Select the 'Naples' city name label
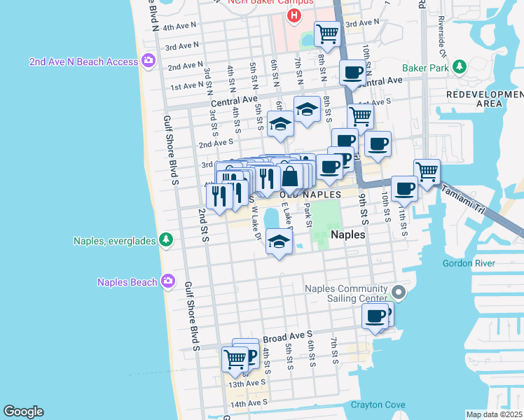Image resolution: width=524 pixels, height=420 pixels. (x=348, y=234)
